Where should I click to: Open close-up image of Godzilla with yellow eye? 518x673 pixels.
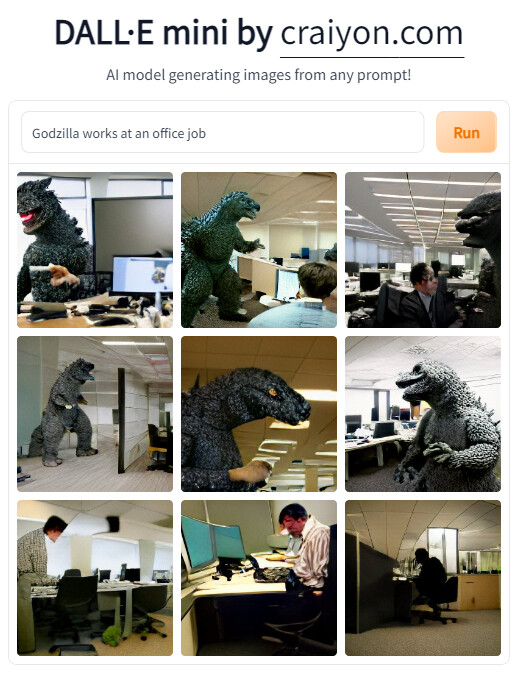pyautogui.click(x=259, y=414)
